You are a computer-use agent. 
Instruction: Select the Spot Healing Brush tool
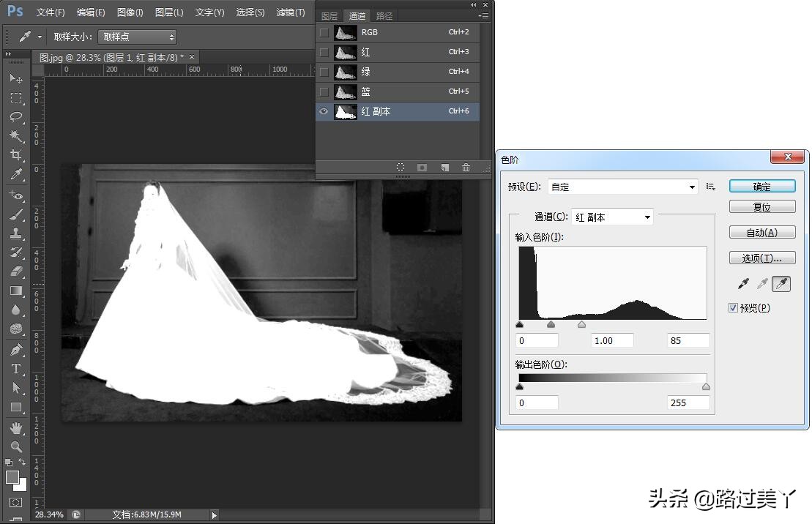pos(16,195)
